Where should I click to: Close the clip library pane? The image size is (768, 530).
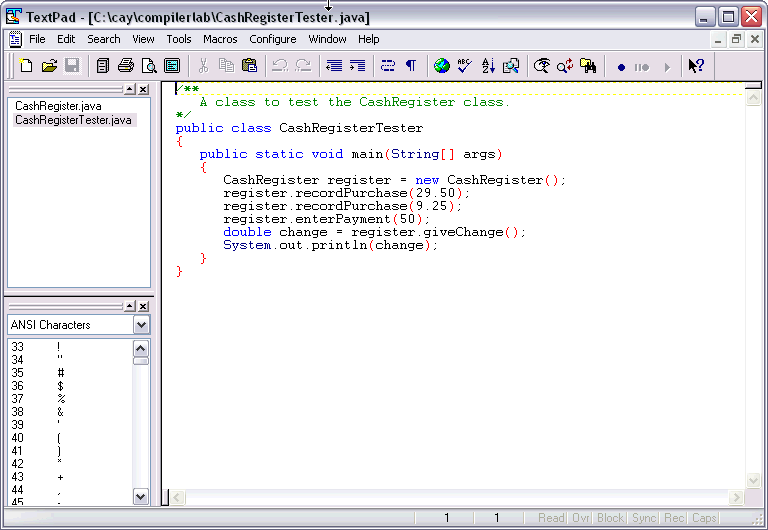(x=143, y=306)
